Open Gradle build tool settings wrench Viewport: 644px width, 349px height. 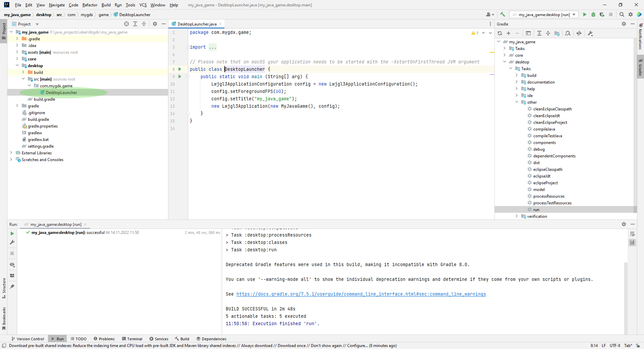pos(590,33)
